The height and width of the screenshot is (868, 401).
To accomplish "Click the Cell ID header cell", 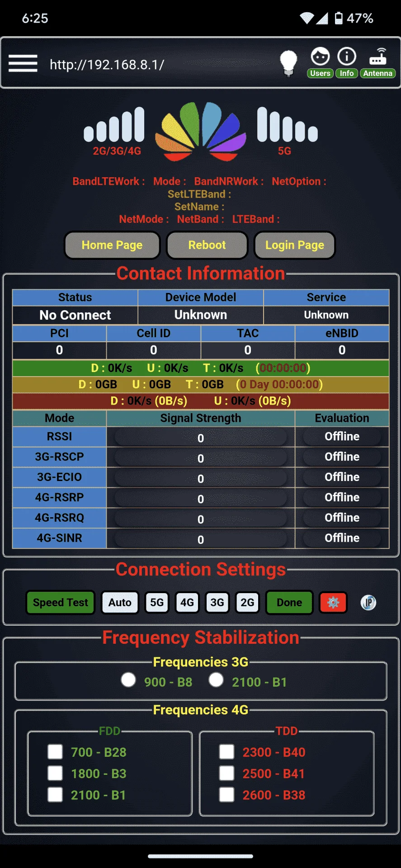I will (x=154, y=333).
